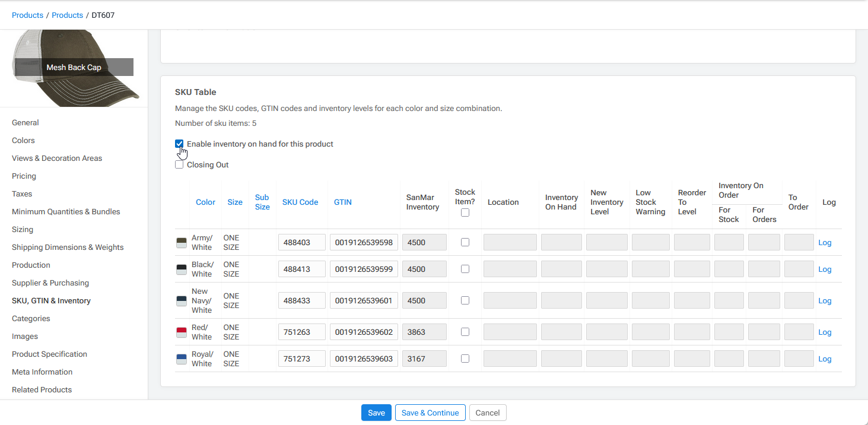
Task: Sort the table by Color
Action: (x=205, y=202)
